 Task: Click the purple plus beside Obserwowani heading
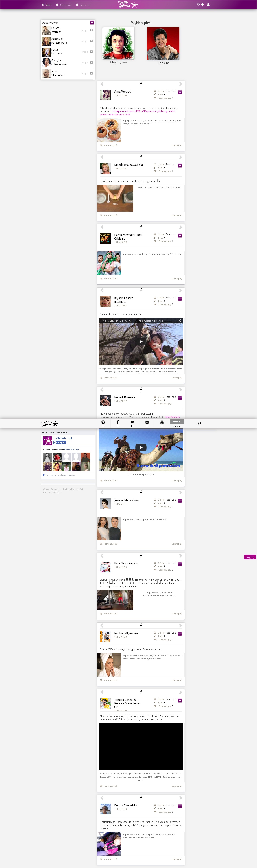point(92,23)
